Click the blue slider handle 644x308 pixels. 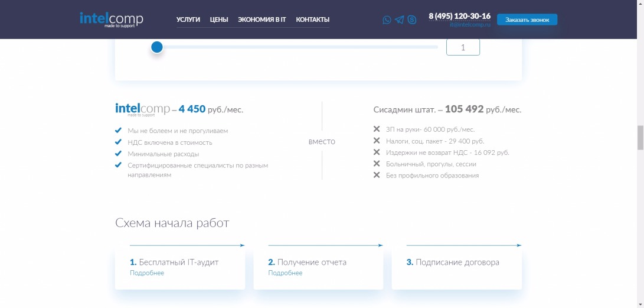[x=157, y=47]
